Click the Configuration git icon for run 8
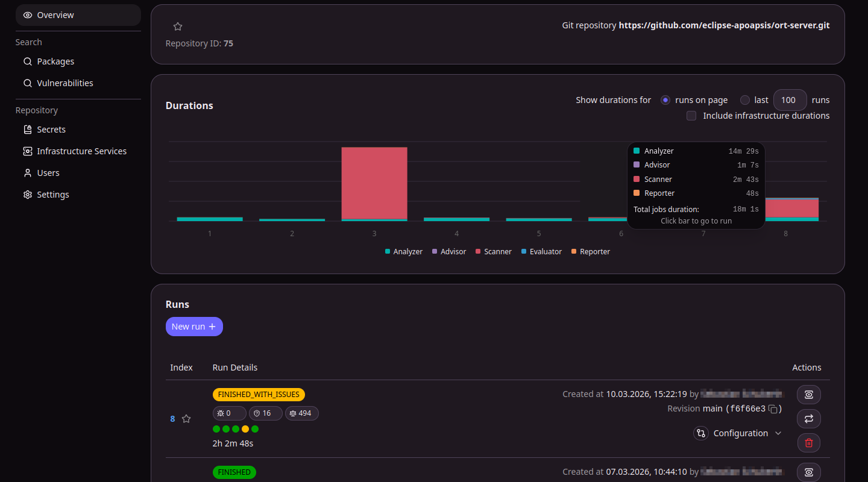Screen dimensions: 868x482 (x=700, y=433)
